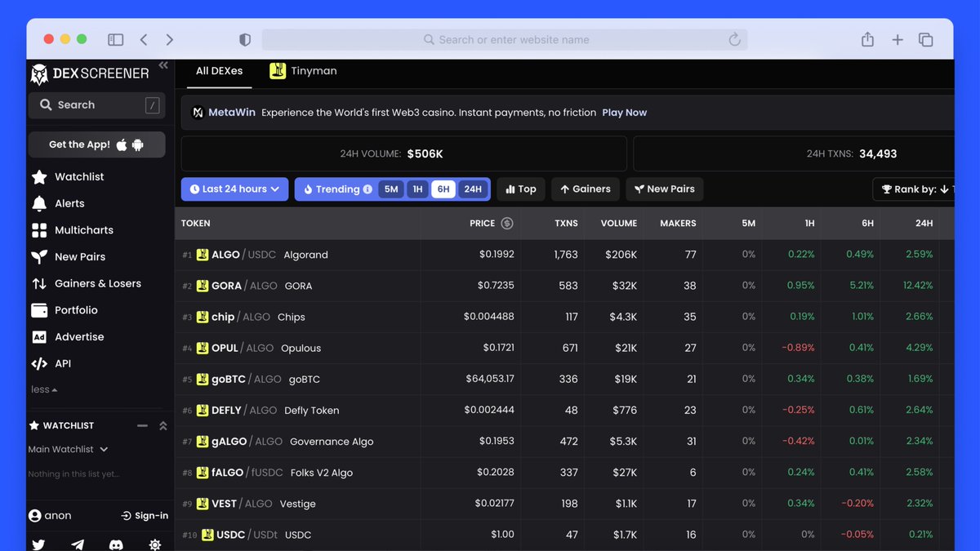The height and width of the screenshot is (551, 980).
Task: Open settings gear icon at sidebar bottom
Action: click(x=155, y=544)
